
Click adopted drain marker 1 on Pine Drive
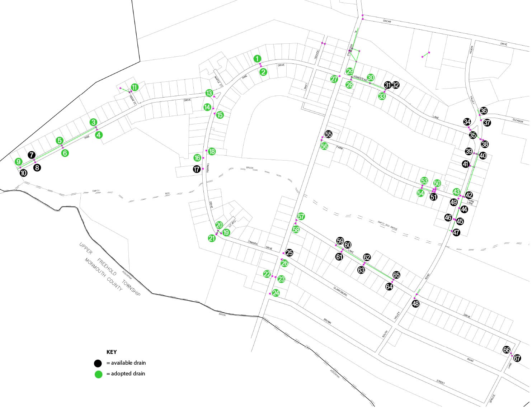click(257, 58)
